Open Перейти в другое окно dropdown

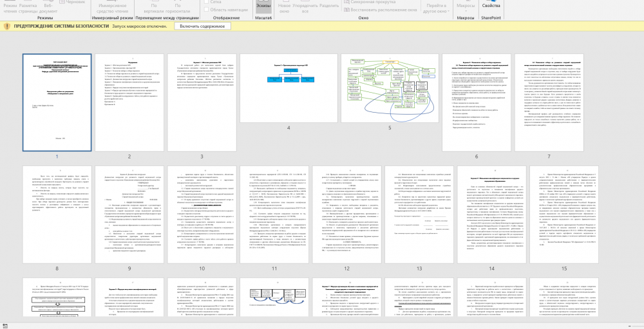[436, 7]
